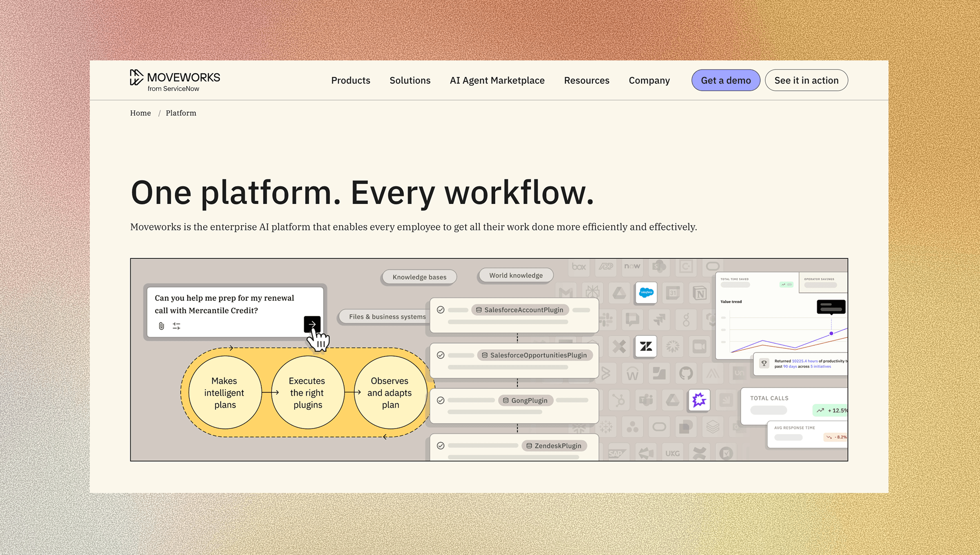Click check circle beside SalesforceAccountPlugin
This screenshot has height=555, width=980.
pyautogui.click(x=441, y=310)
